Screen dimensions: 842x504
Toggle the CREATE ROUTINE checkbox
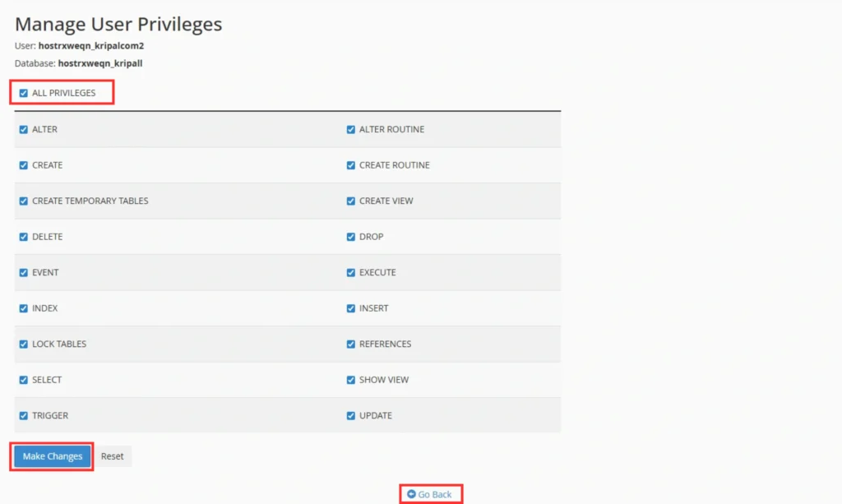(x=350, y=165)
